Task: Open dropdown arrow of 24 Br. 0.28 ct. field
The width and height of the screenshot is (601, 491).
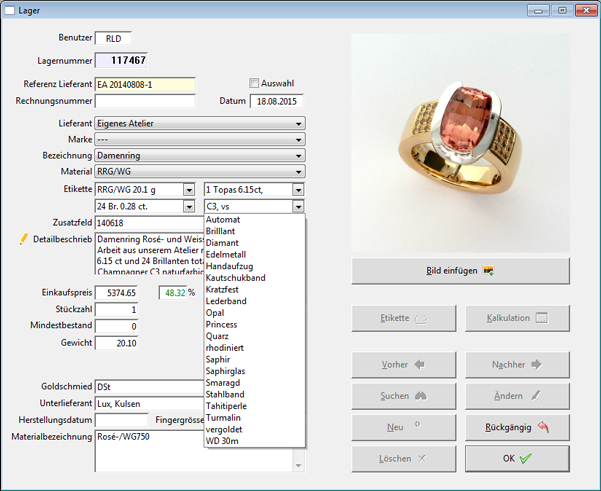Action: 189,207
